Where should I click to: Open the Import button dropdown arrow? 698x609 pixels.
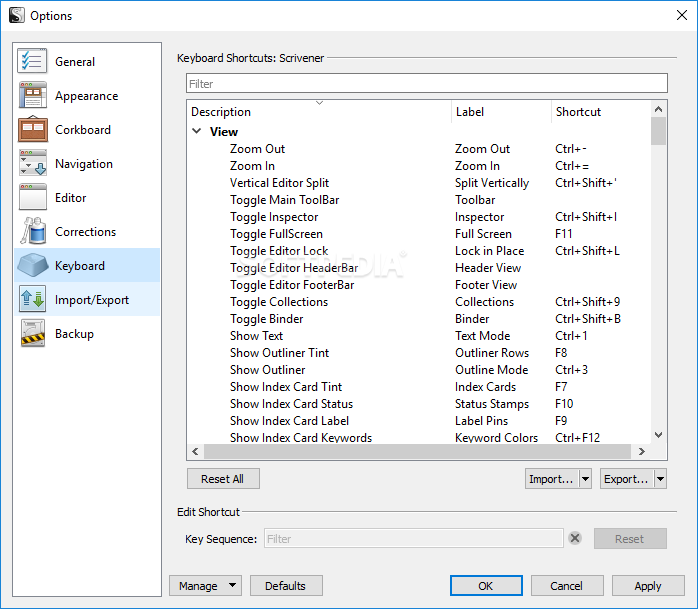click(x=585, y=479)
